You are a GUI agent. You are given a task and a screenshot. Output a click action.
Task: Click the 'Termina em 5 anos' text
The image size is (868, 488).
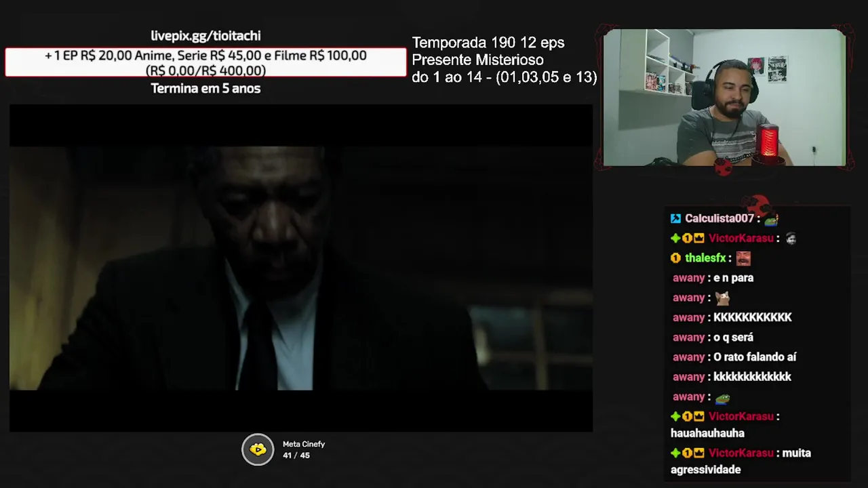pos(205,89)
